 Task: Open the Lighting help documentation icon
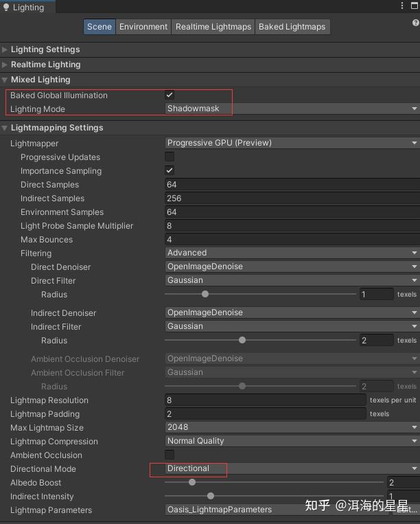[415, 23]
